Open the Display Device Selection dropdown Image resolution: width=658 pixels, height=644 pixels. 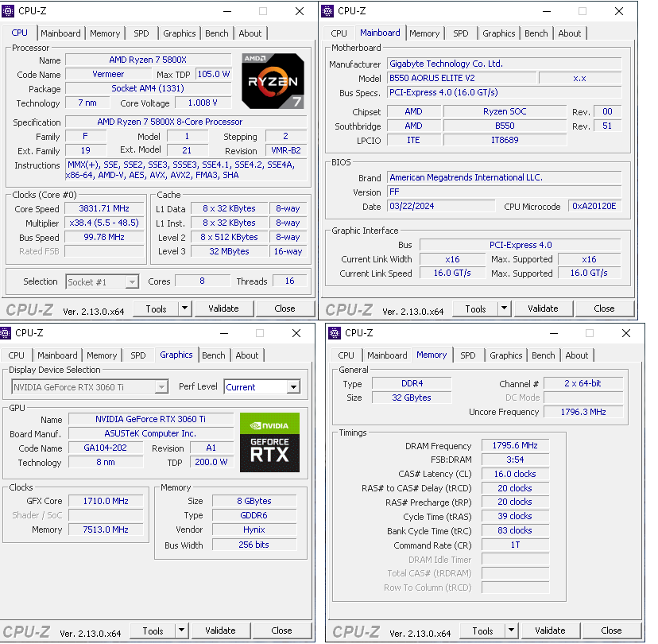(x=89, y=387)
